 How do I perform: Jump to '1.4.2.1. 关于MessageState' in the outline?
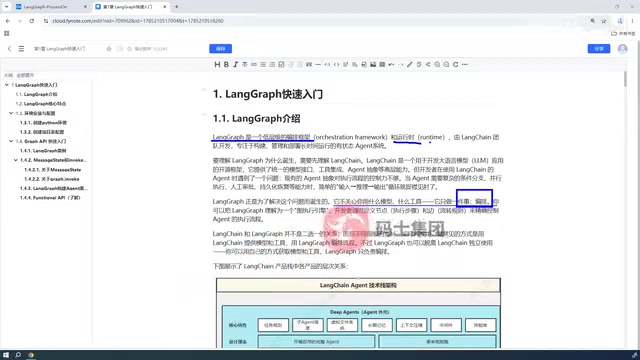click(x=52, y=169)
